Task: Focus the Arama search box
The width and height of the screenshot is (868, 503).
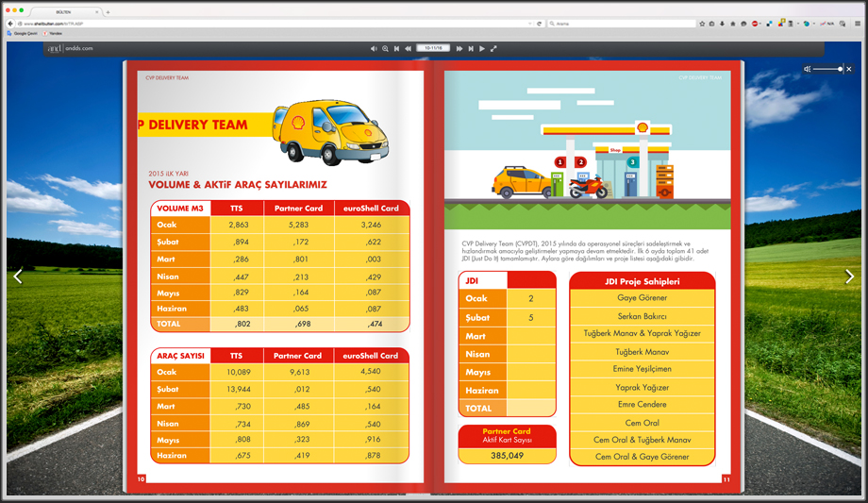Action: point(621,24)
